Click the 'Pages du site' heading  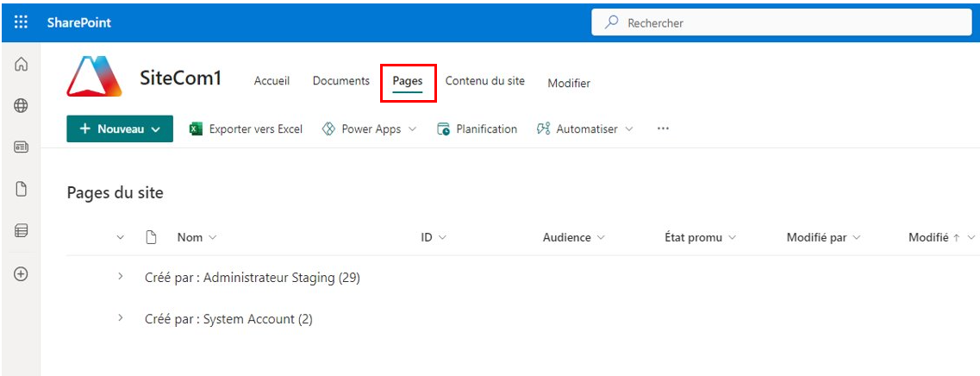115,192
